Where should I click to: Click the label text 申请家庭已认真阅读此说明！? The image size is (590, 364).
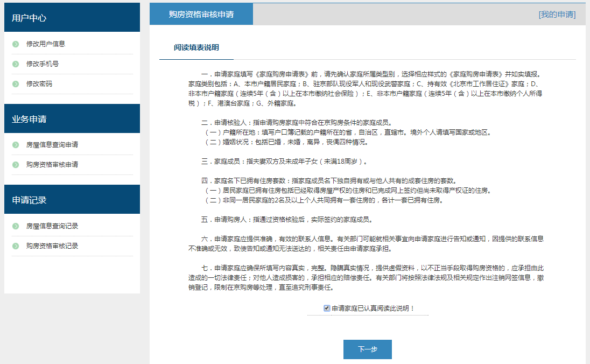373,309
